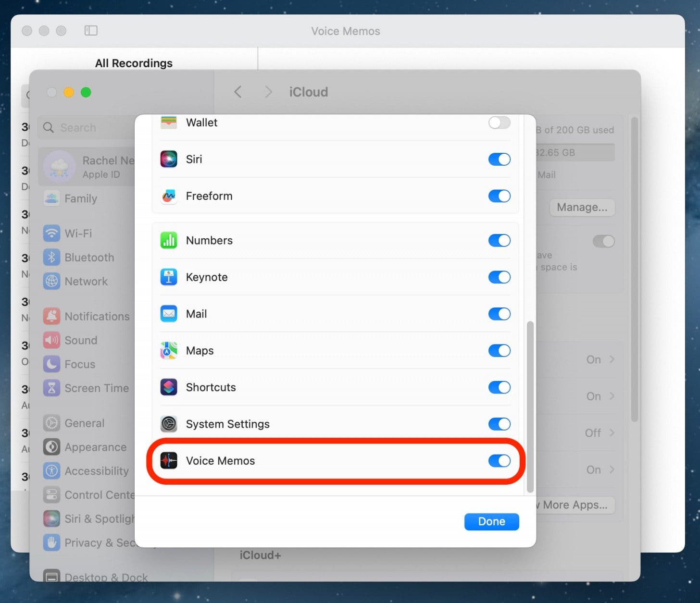The width and height of the screenshot is (700, 603).
Task: Click the Voice Memos app icon
Action: tap(169, 461)
